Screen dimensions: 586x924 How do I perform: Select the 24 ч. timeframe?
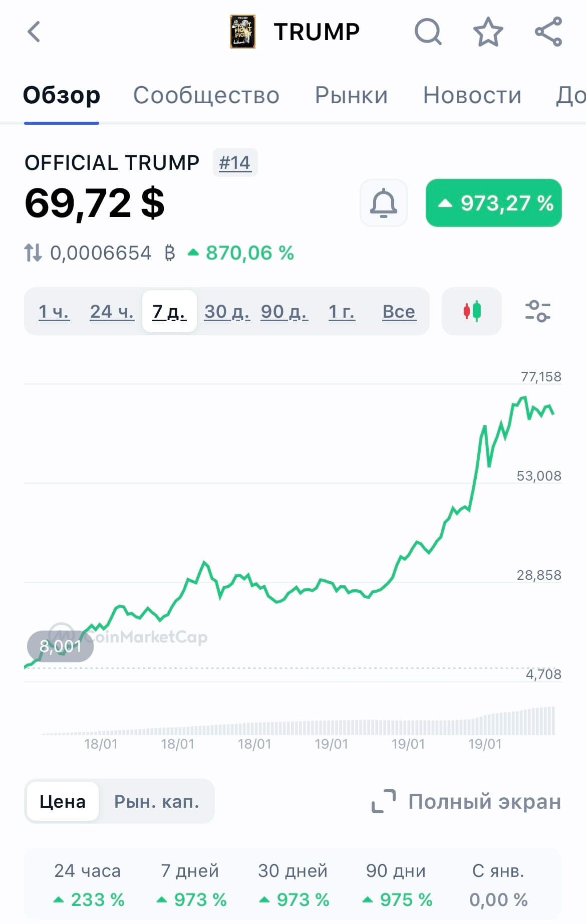pos(112,312)
